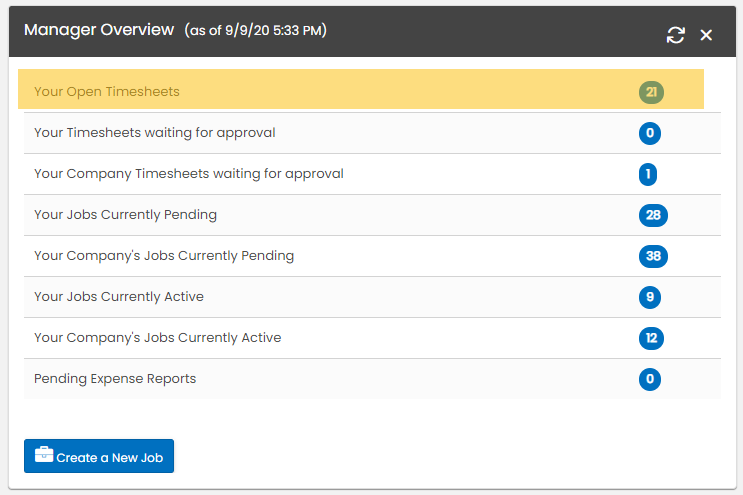743x495 pixels.
Task: Open Your Timesheets waiting for approval
Action: pyautogui.click(x=154, y=133)
